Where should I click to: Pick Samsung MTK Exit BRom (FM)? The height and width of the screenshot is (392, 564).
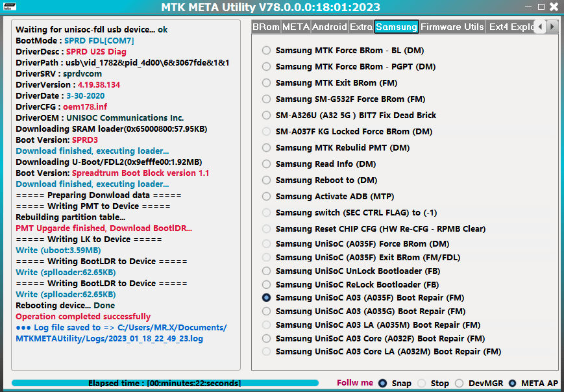pos(266,83)
